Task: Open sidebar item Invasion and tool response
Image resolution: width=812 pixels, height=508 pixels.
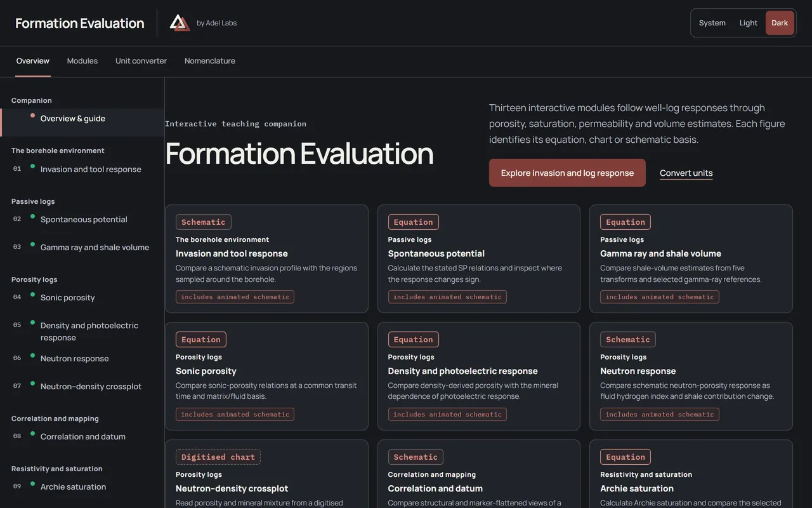Action: click(x=82, y=173)
